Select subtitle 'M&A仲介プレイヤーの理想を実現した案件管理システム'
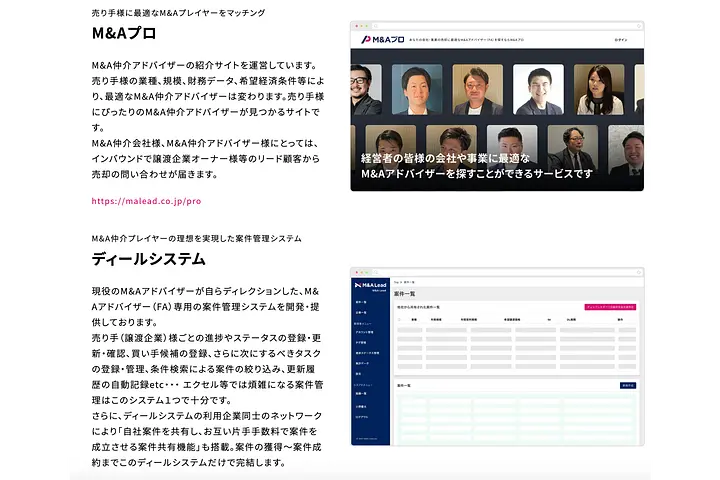Viewport: 720px width, 480px height. pyautogui.click(x=197, y=238)
